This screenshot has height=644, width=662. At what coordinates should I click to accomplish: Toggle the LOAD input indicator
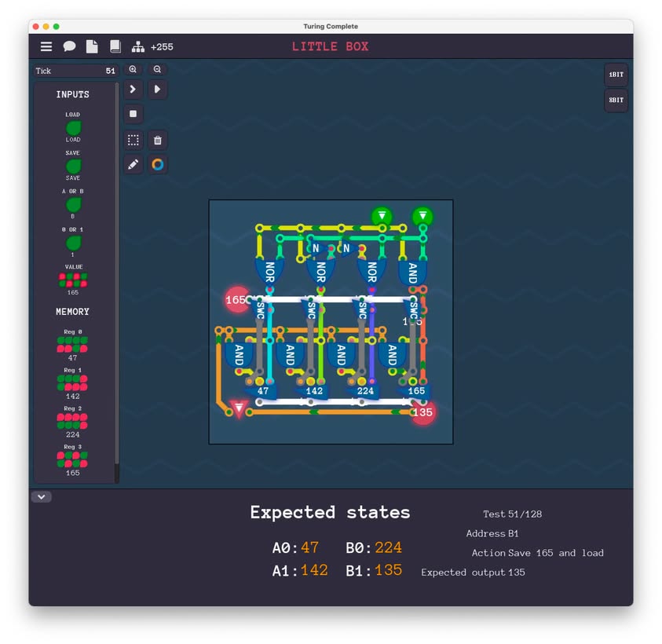point(73,127)
